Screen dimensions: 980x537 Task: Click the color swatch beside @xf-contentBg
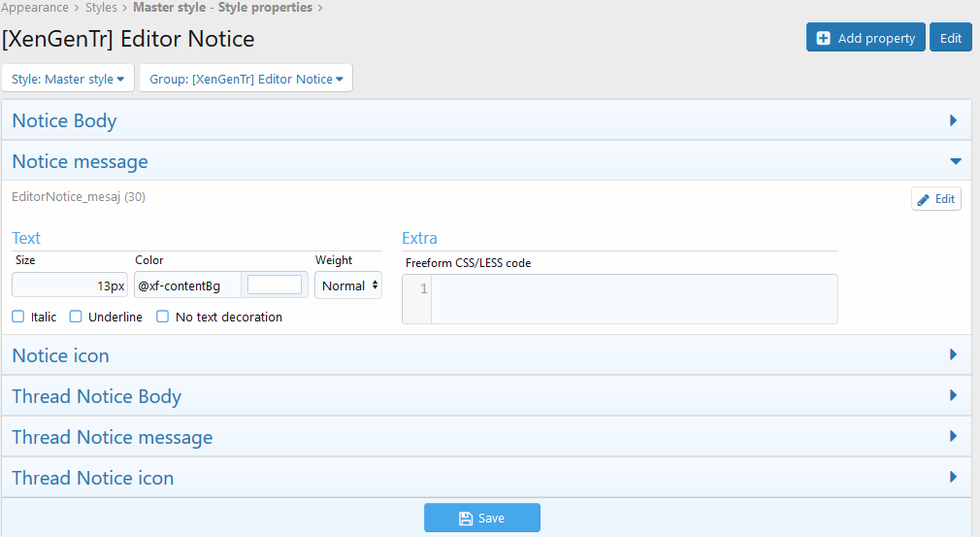(x=275, y=285)
